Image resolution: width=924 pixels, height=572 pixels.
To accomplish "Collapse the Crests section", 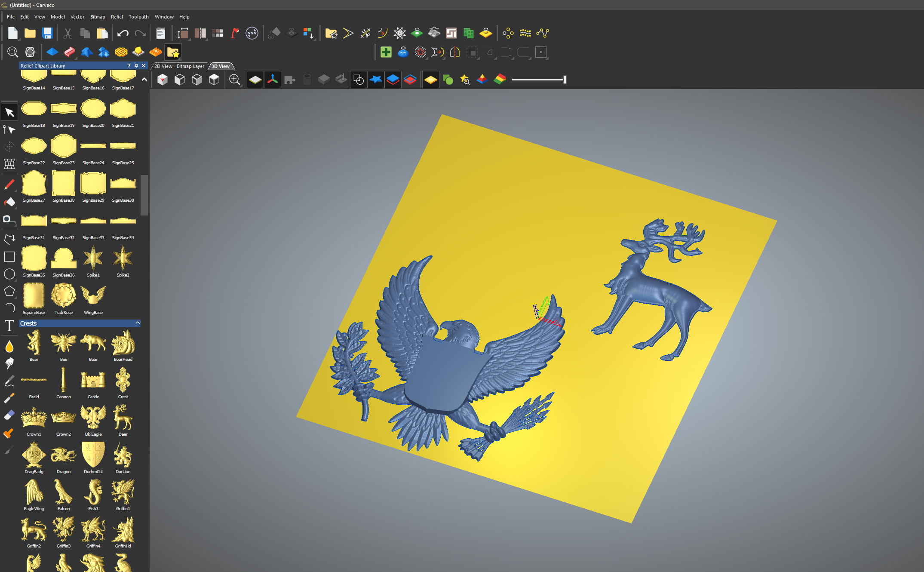I will tap(138, 323).
